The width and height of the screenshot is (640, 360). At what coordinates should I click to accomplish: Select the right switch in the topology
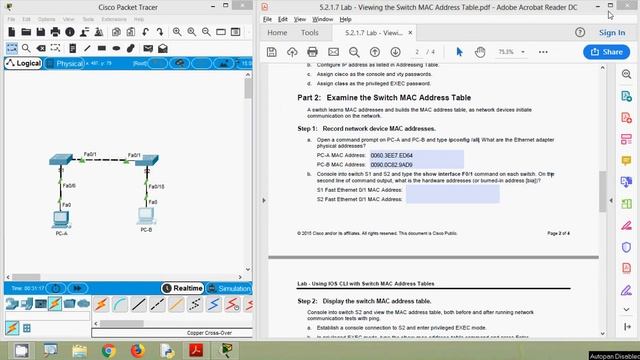(x=147, y=160)
